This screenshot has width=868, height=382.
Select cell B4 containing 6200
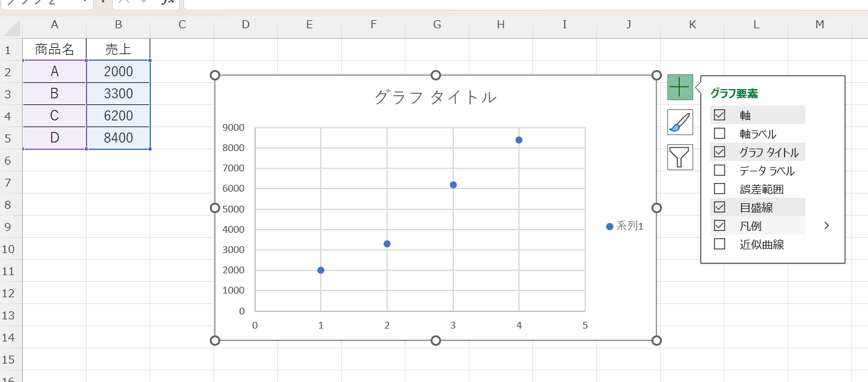pyautogui.click(x=118, y=115)
